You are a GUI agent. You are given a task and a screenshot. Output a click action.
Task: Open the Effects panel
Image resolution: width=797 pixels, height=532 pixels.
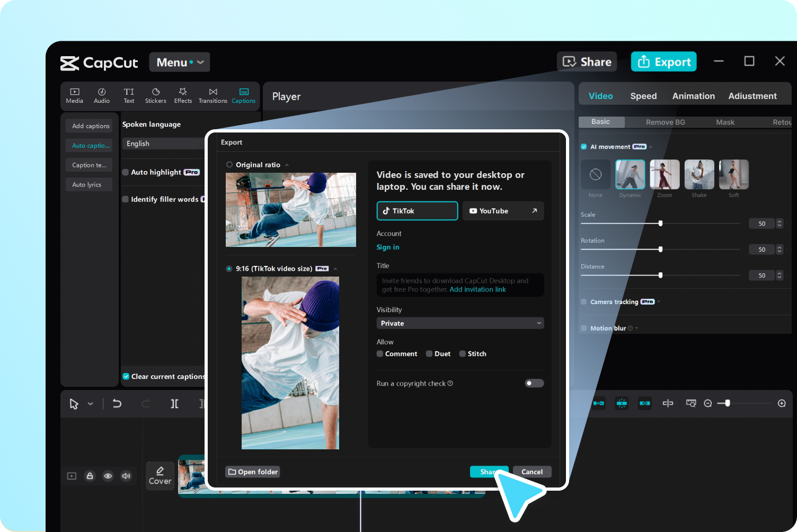tap(183, 96)
